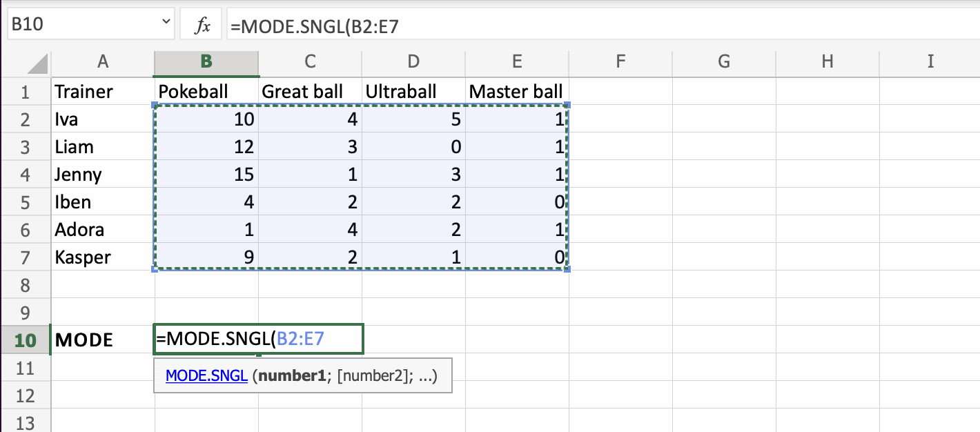Select column G header

point(724,62)
